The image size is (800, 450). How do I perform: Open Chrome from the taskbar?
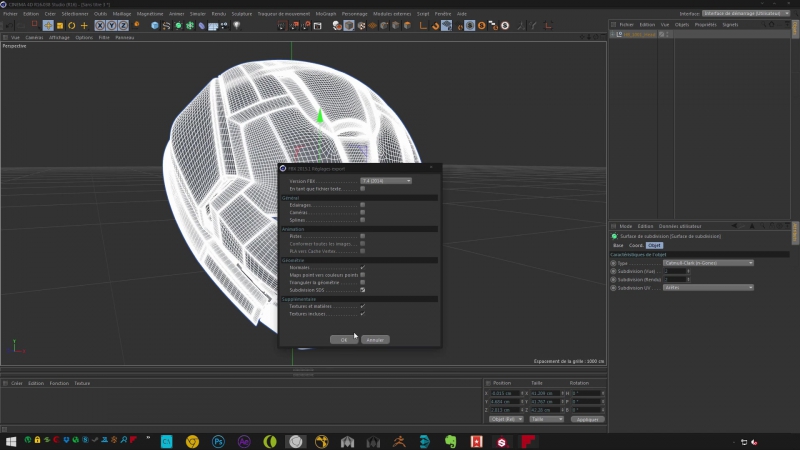192,441
